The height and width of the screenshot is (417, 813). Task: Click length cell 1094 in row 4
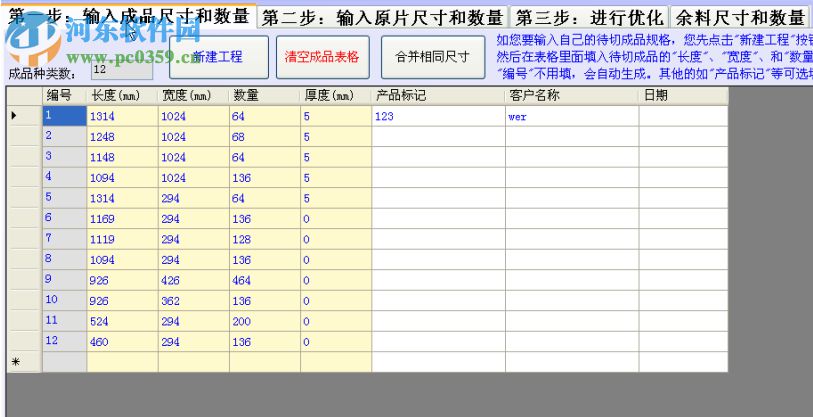coord(122,177)
